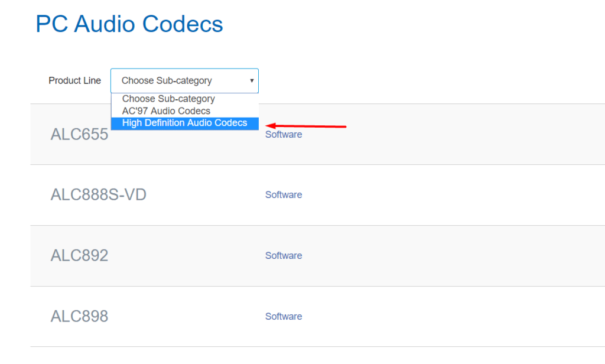Open Software link for ALC888S-VD
Screen dimensions: 605x364
[x=284, y=194]
